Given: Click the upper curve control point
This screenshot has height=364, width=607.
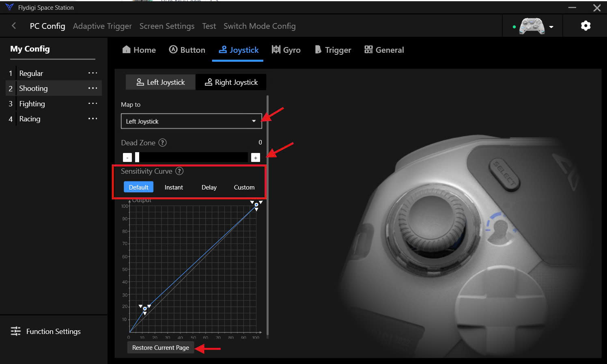Looking at the screenshot, I should pyautogui.click(x=256, y=205).
